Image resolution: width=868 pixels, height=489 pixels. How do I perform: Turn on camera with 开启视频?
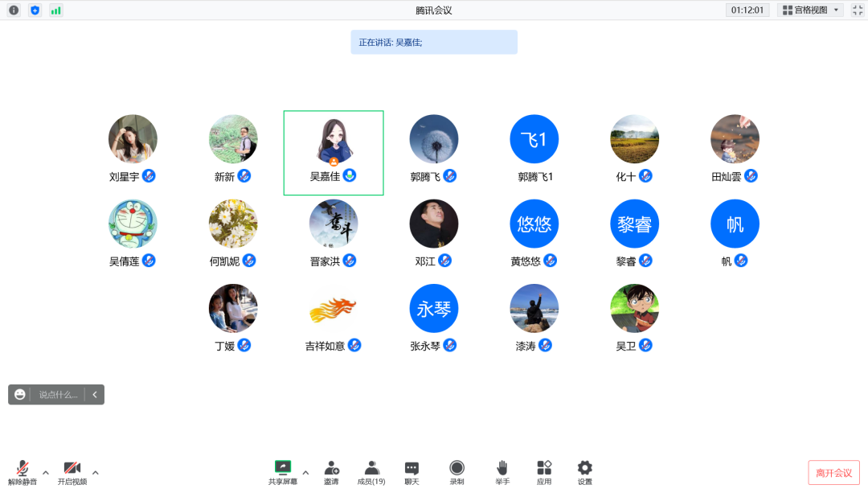(72, 471)
